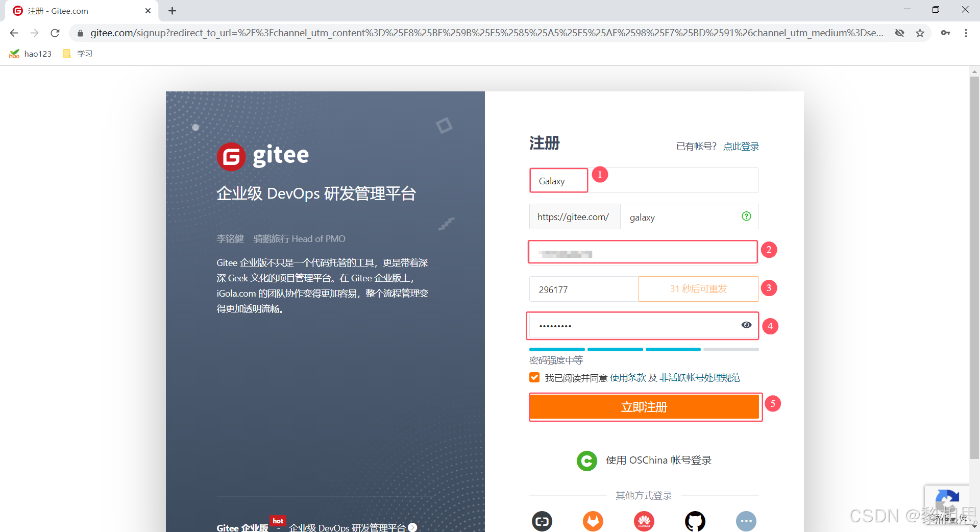Screen dimensions: 980x532
Task: Click the browser address bar URL
Action: pos(486,33)
